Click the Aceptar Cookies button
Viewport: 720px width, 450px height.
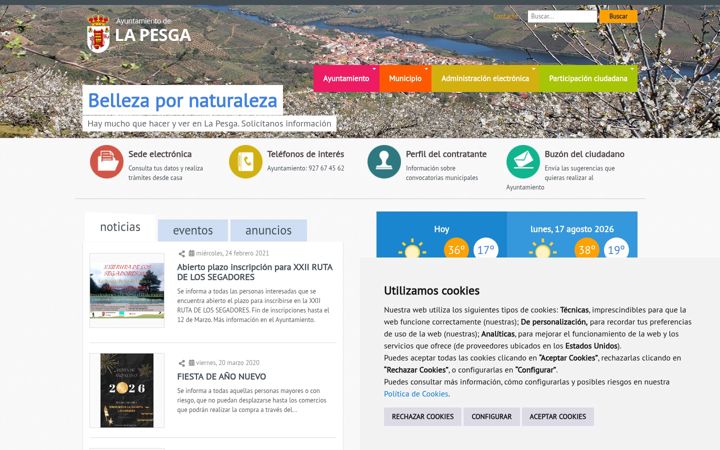[x=557, y=416]
